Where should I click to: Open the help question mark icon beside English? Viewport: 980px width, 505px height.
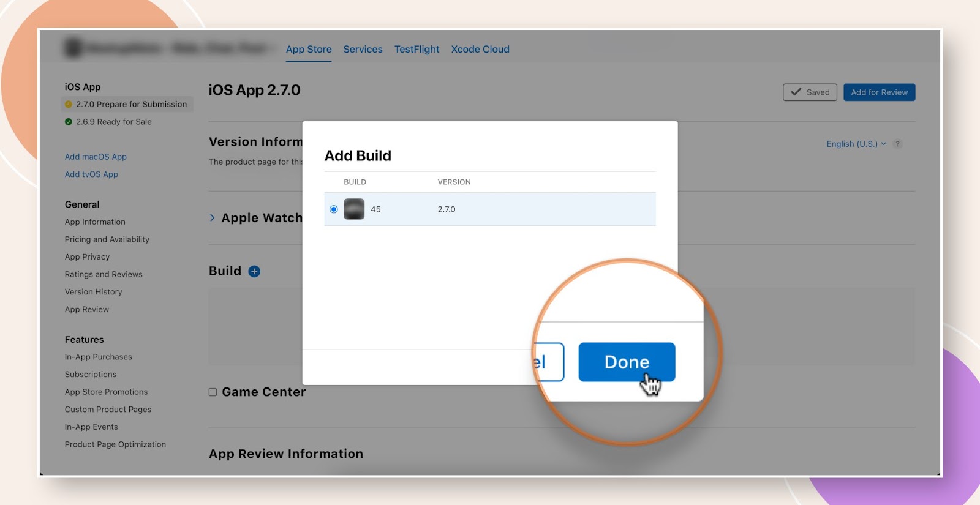point(897,144)
